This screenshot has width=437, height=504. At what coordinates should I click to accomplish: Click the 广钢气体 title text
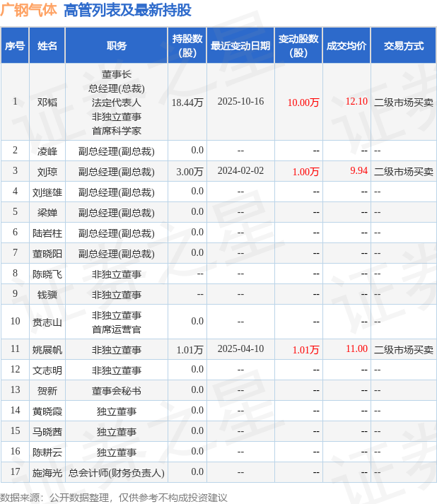[x=28, y=10]
